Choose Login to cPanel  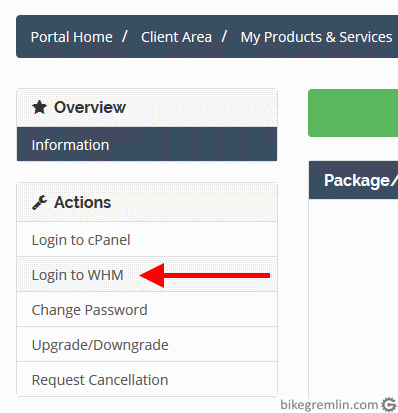click(147, 240)
